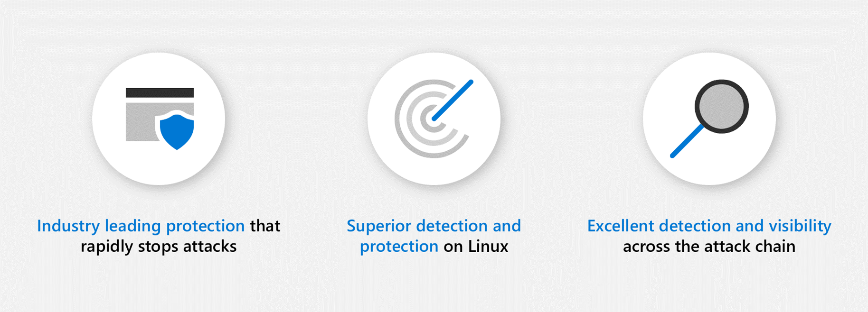Click the blue radar sweep line
Viewport: 868px width, 312px height.
[x=453, y=100]
